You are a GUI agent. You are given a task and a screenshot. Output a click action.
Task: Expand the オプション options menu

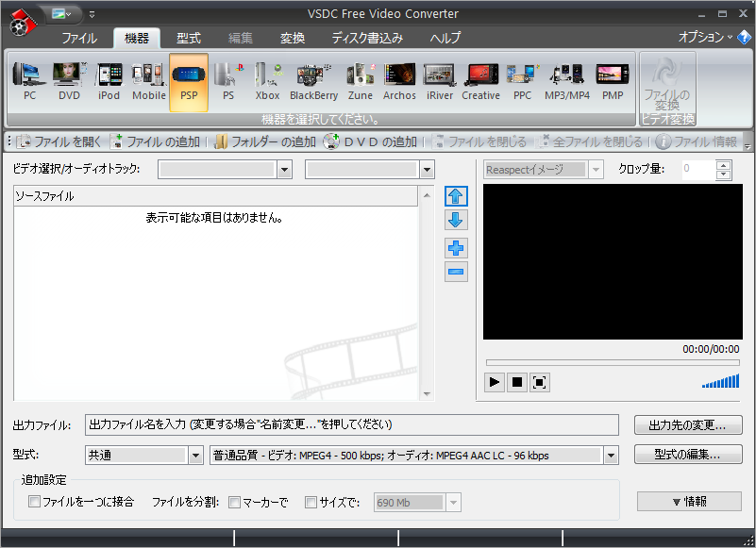point(705,37)
